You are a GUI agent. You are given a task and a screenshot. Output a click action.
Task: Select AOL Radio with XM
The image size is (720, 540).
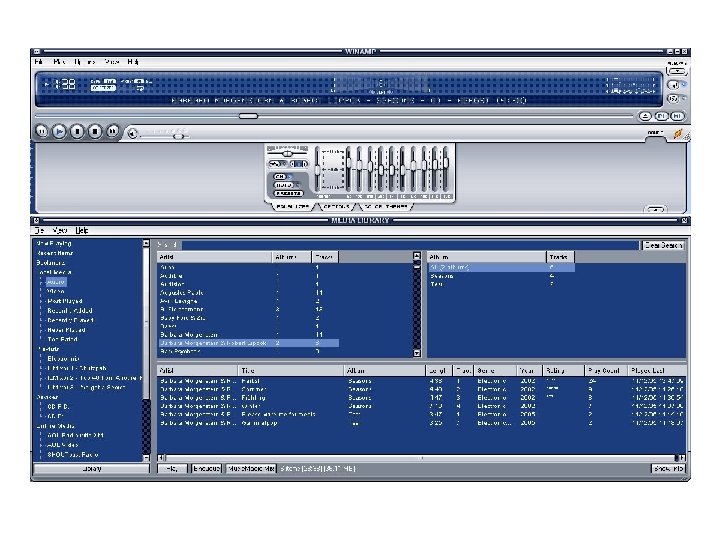click(x=75, y=435)
